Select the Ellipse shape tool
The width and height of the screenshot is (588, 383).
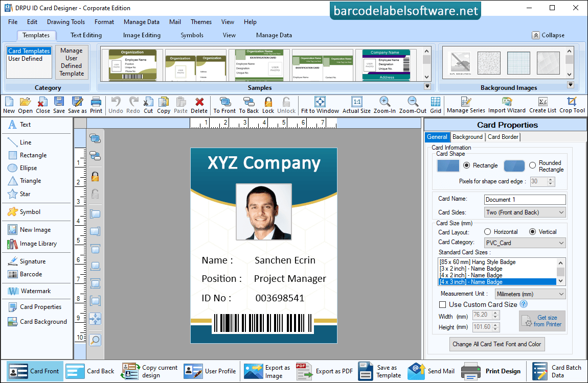coord(22,168)
